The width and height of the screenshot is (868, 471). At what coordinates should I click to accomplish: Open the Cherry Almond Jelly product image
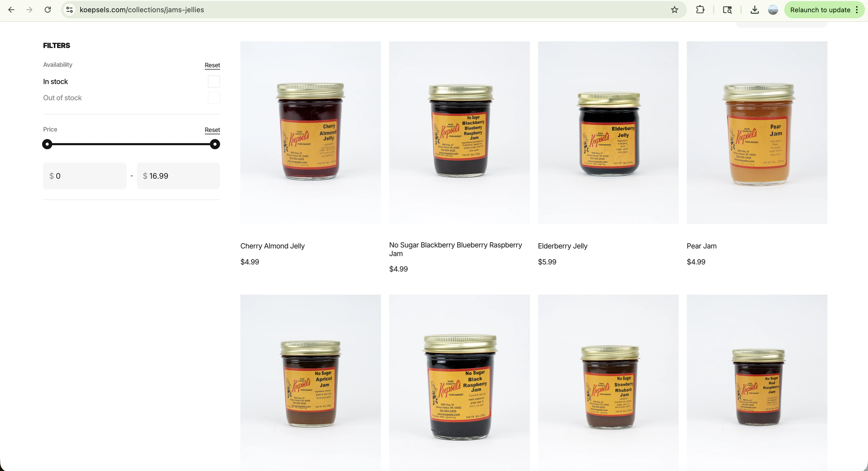[x=310, y=133]
